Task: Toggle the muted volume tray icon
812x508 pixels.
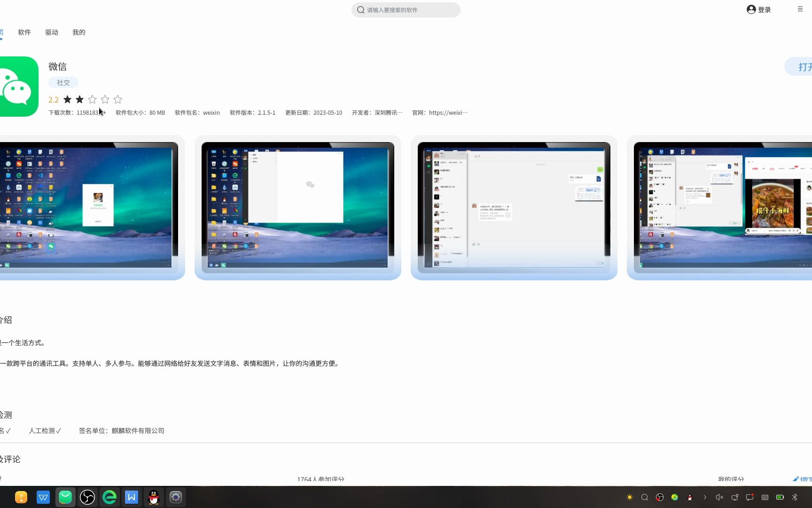Action: pos(719,497)
